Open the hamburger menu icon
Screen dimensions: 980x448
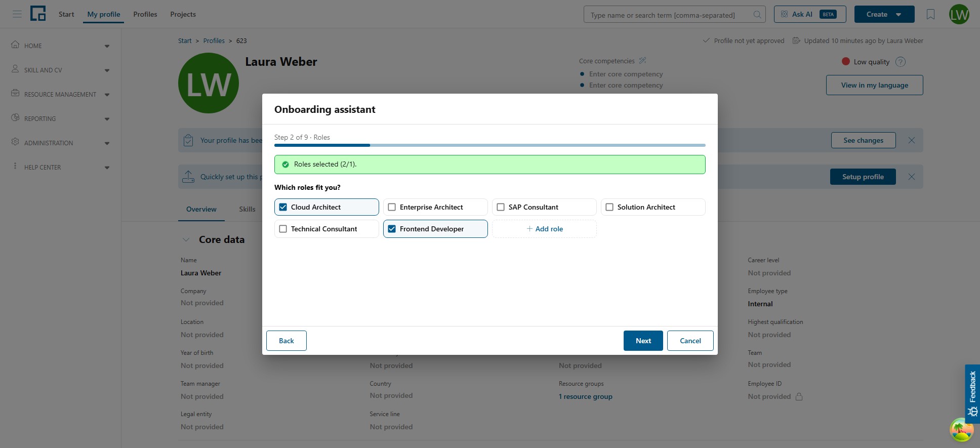(x=17, y=14)
